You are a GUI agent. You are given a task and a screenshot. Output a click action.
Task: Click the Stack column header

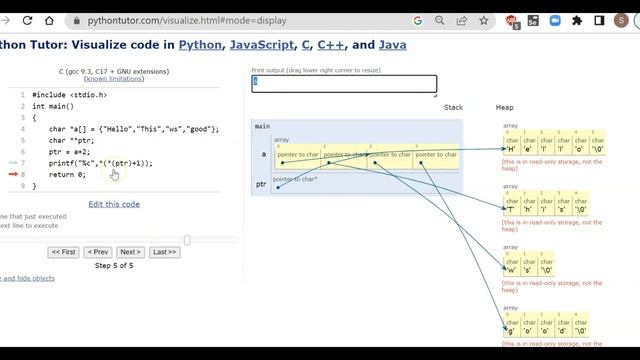point(453,107)
